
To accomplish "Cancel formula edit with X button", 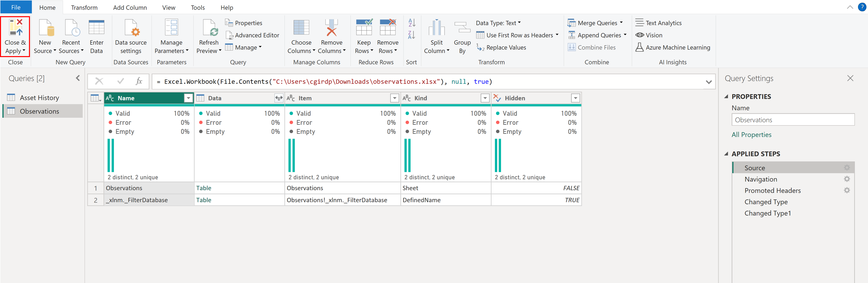I will pos(99,81).
